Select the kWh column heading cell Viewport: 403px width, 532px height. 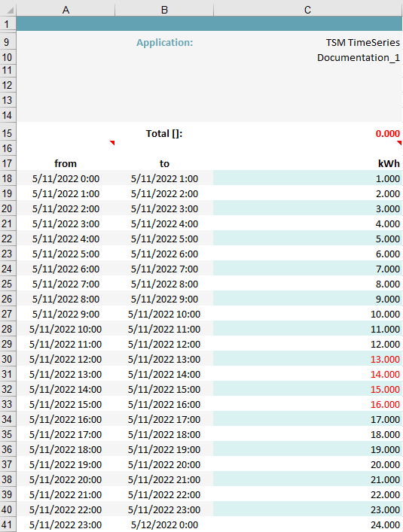coord(307,163)
